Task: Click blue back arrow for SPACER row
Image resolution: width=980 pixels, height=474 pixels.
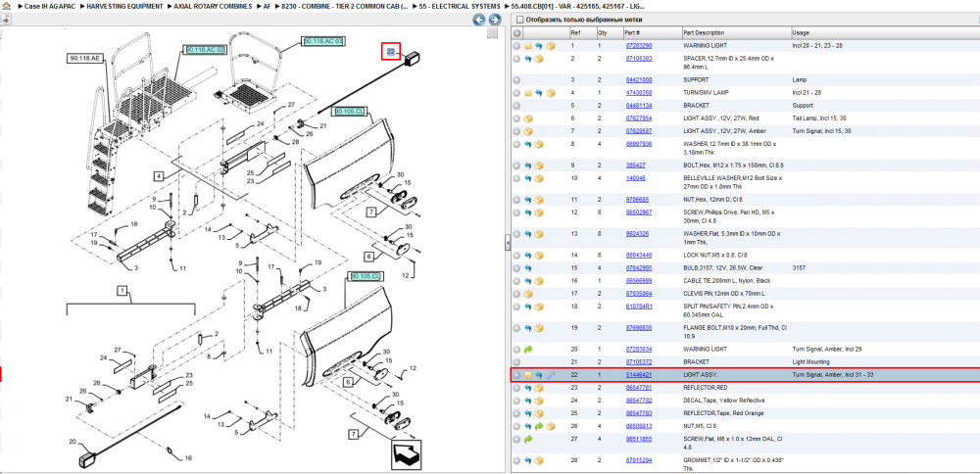Action: click(528, 59)
